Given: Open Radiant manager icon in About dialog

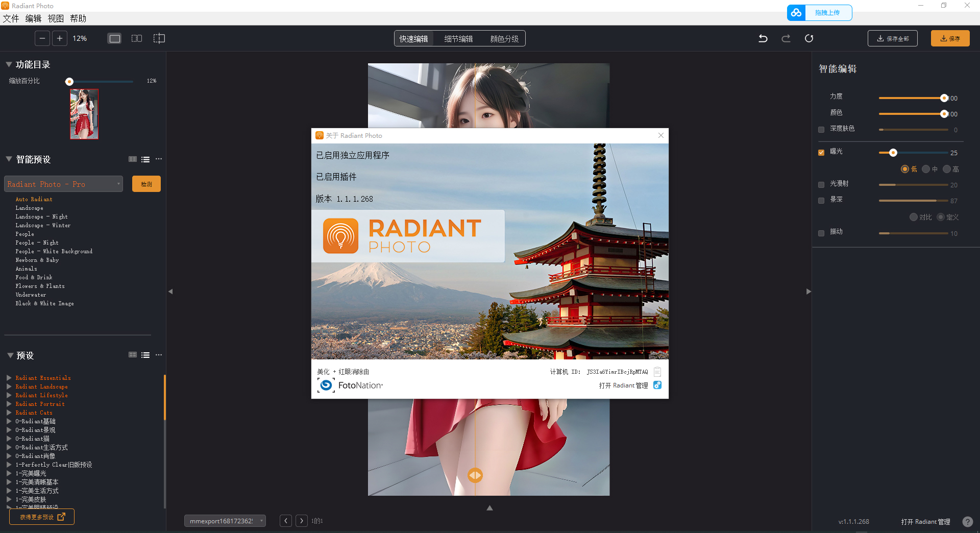Looking at the screenshot, I should [657, 385].
